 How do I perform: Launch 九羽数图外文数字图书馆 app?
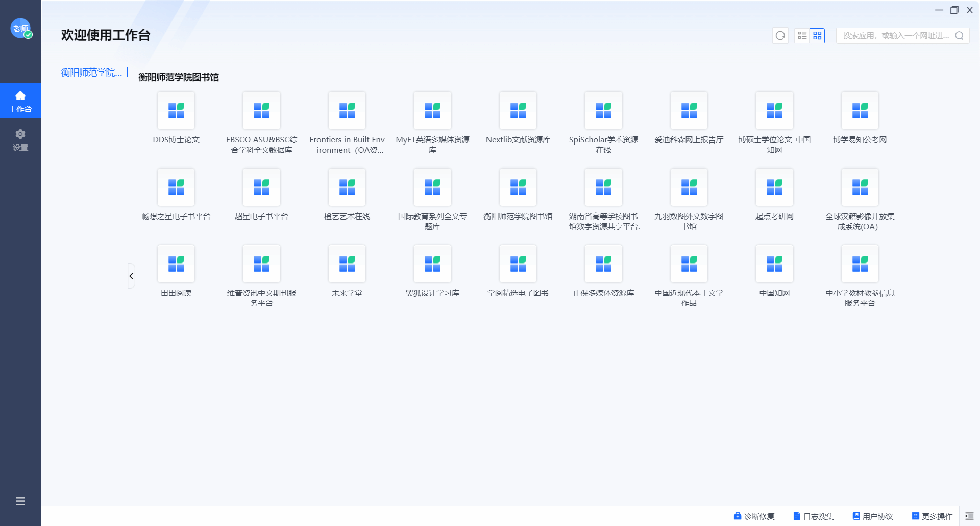tap(689, 187)
